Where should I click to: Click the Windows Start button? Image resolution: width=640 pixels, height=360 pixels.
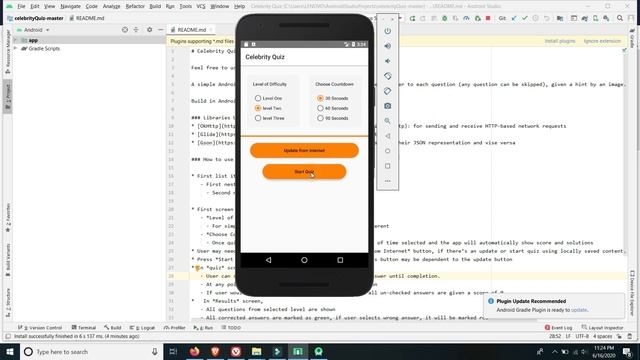pos(9,352)
